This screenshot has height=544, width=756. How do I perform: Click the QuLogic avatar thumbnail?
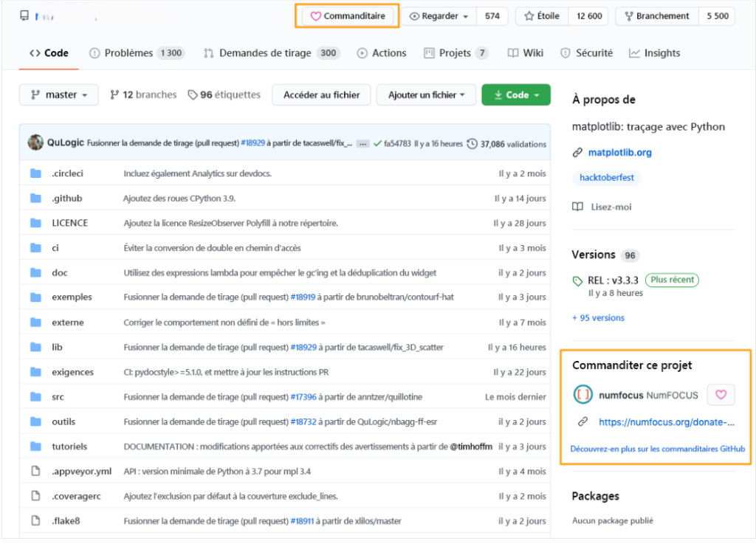coord(35,143)
